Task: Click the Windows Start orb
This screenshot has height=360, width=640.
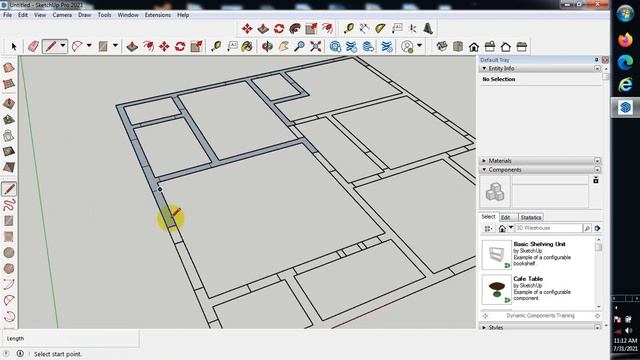Action: tap(625, 14)
